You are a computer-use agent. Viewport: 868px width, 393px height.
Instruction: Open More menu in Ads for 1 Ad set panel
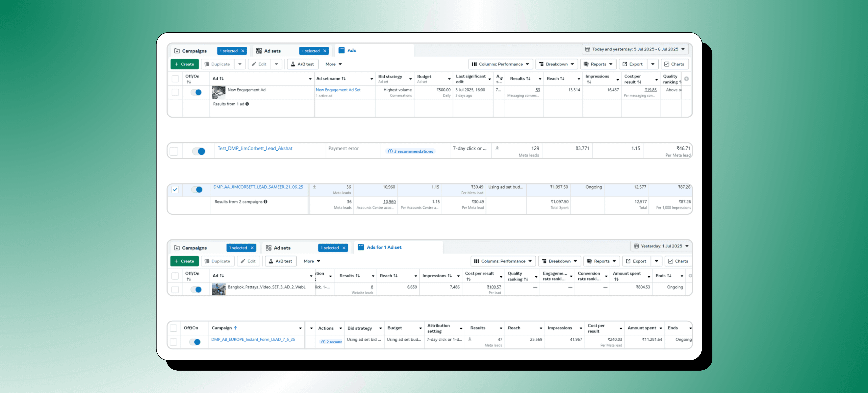(312, 261)
